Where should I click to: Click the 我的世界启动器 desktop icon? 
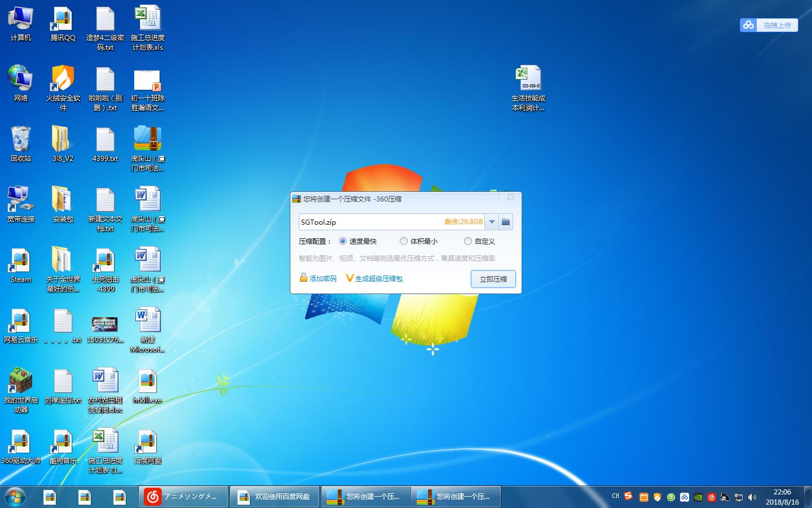21,382
